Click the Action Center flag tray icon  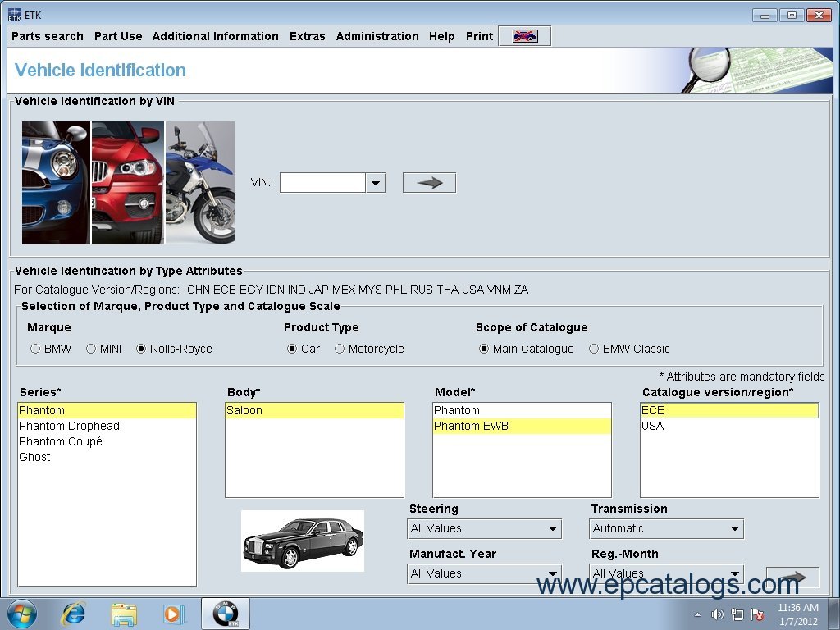click(757, 614)
